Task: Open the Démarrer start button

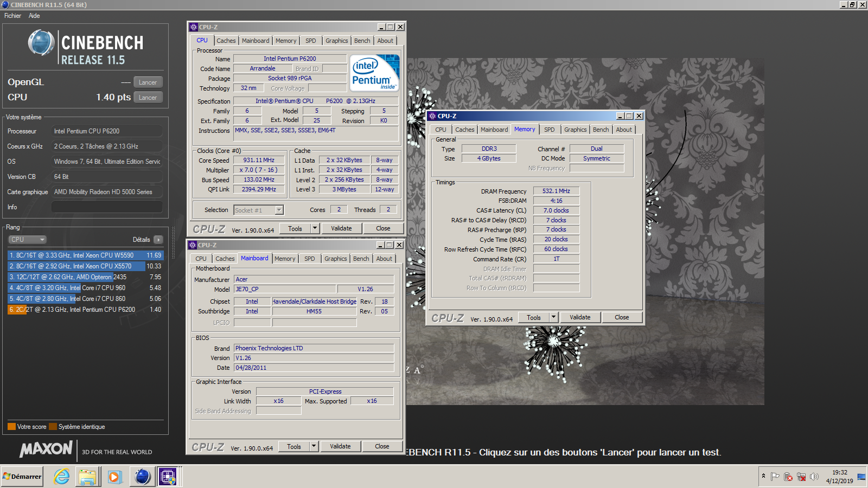Action: 22,477
